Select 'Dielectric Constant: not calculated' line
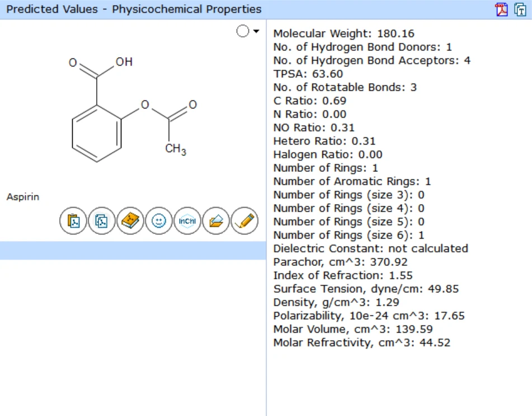Image resolution: width=532 pixels, height=416 pixels. click(x=371, y=249)
